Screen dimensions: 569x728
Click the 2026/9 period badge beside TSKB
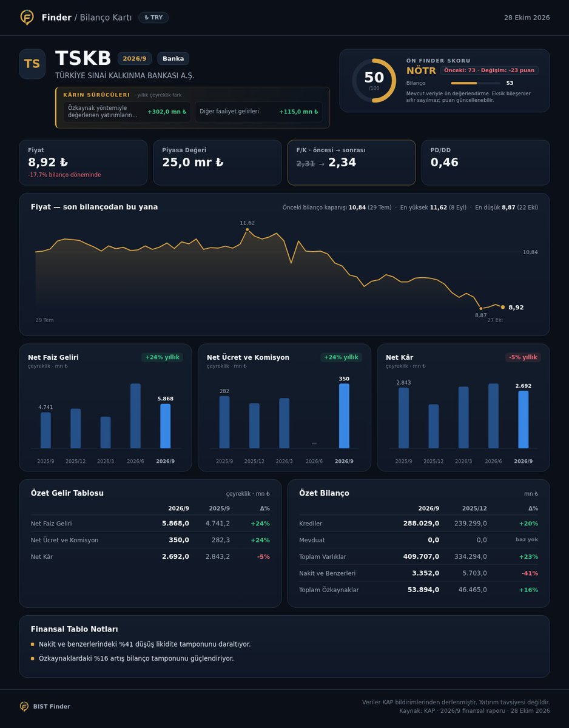point(135,58)
